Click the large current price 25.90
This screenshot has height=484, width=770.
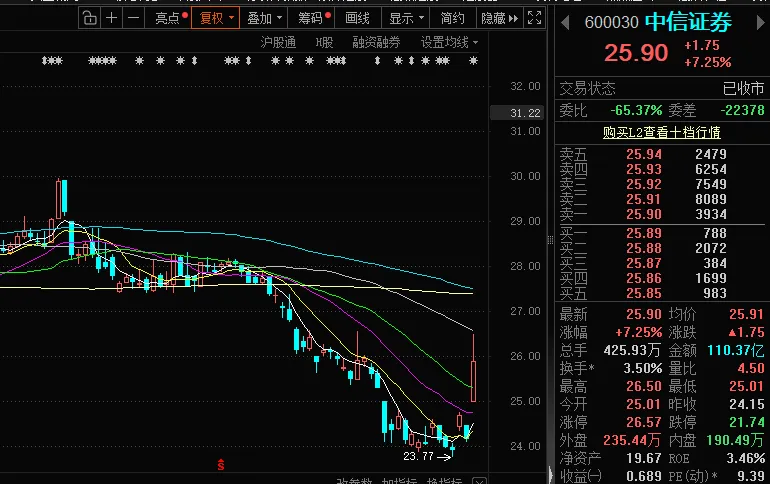[636, 53]
